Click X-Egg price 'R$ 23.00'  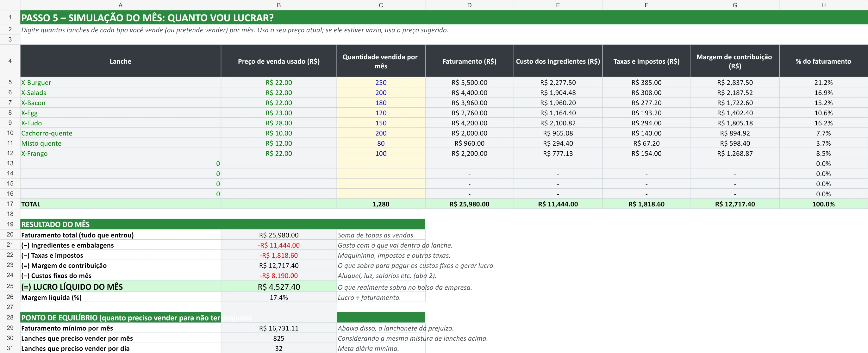point(279,113)
